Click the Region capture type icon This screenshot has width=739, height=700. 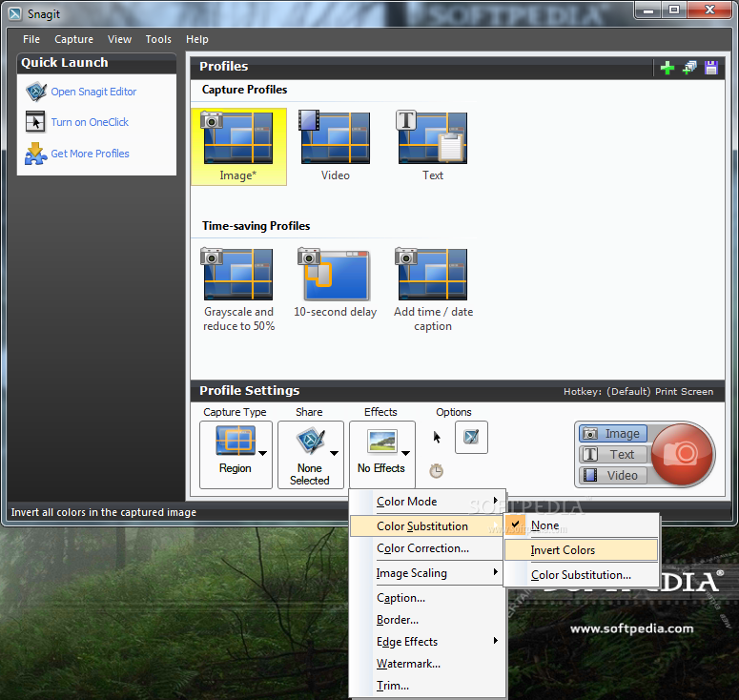tap(236, 441)
